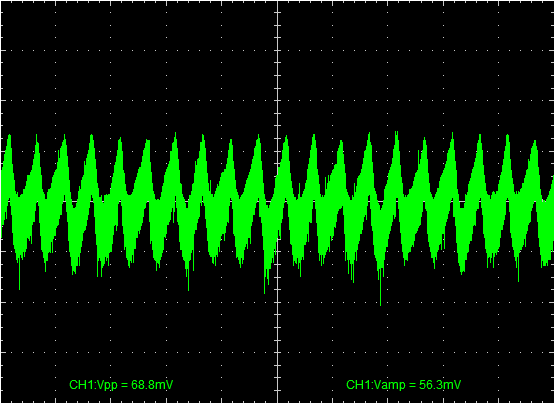Click the 56.3mV amplitude value

click(x=440, y=385)
